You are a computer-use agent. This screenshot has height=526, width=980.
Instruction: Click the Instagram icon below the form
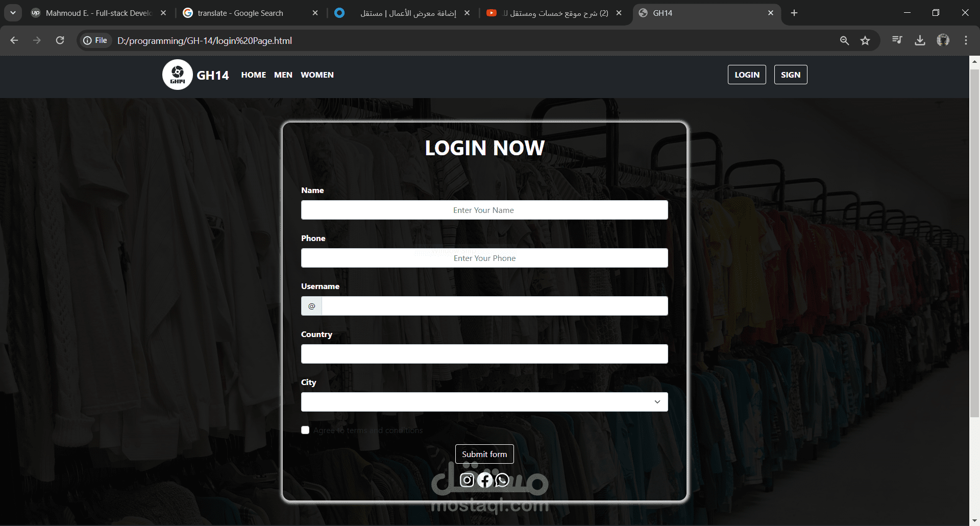point(467,480)
